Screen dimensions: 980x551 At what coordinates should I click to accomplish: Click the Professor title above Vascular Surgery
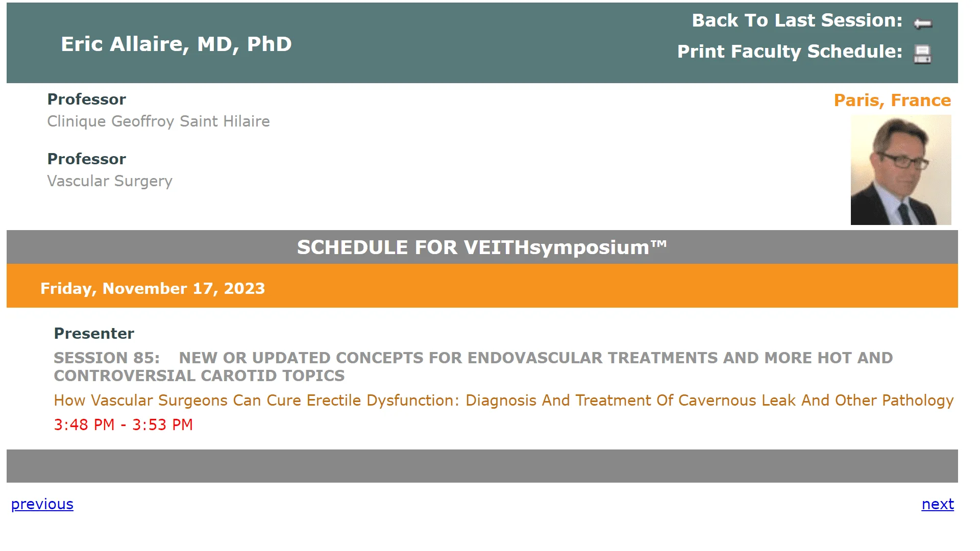[86, 159]
